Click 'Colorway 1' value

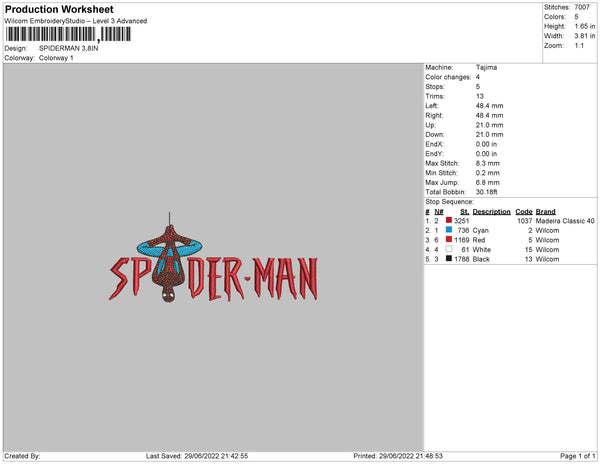(56, 58)
